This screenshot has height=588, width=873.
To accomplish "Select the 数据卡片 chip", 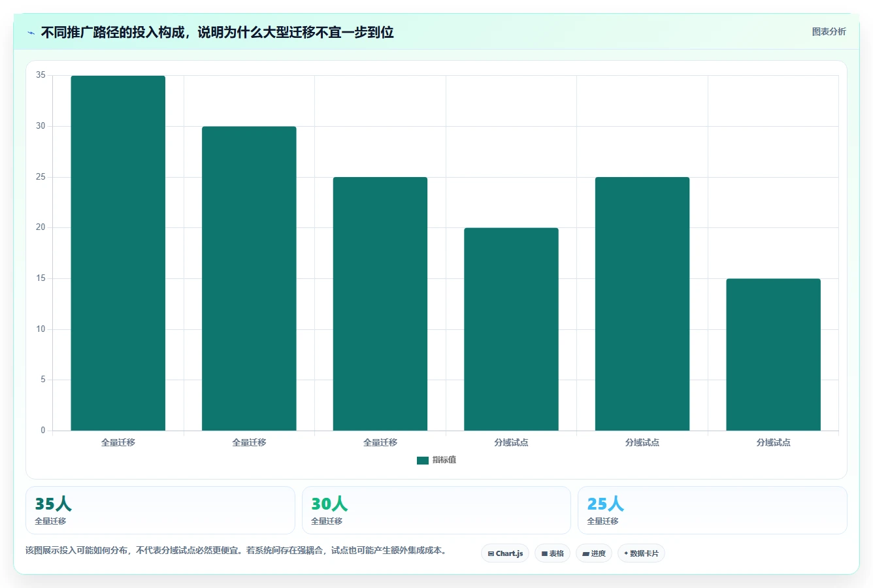I will (x=641, y=553).
